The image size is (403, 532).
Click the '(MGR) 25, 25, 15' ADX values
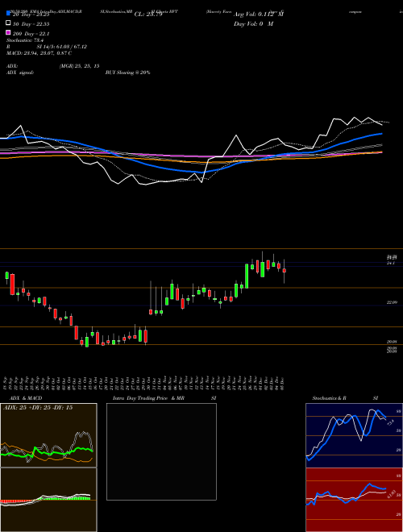(79, 66)
